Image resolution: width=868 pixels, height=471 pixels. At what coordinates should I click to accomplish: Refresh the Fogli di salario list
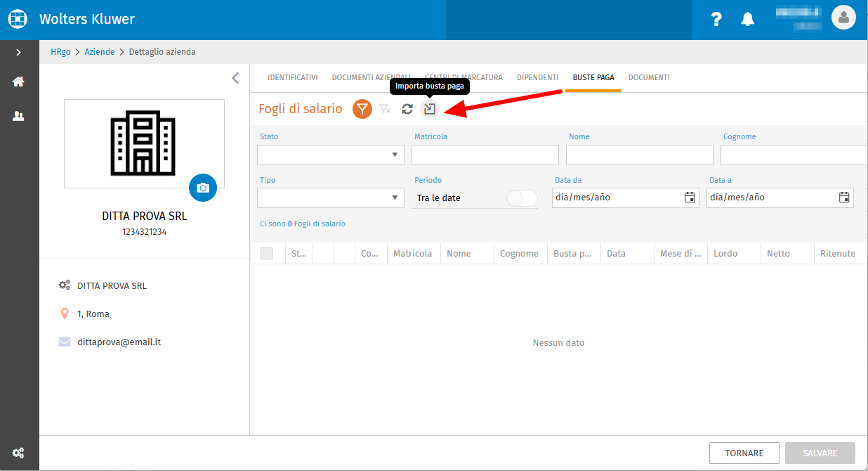click(x=407, y=109)
